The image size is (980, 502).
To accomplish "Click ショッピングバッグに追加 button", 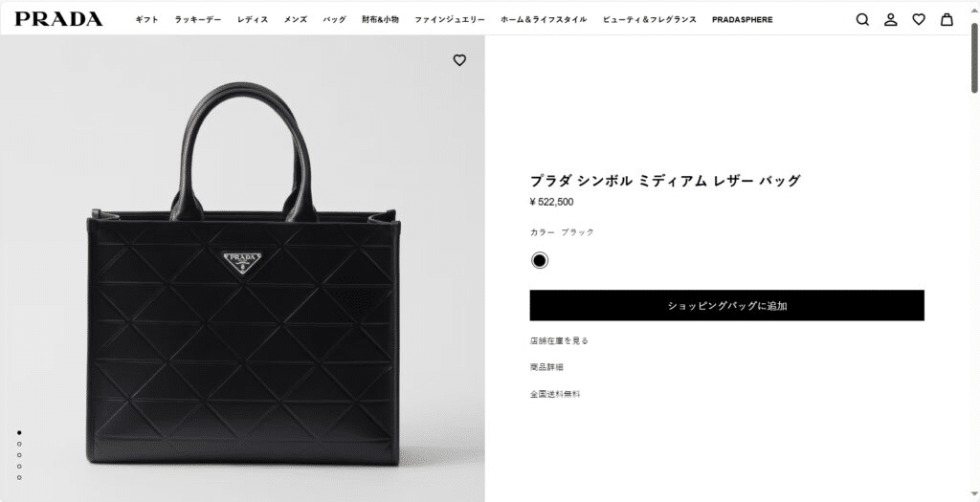I will 727,305.
